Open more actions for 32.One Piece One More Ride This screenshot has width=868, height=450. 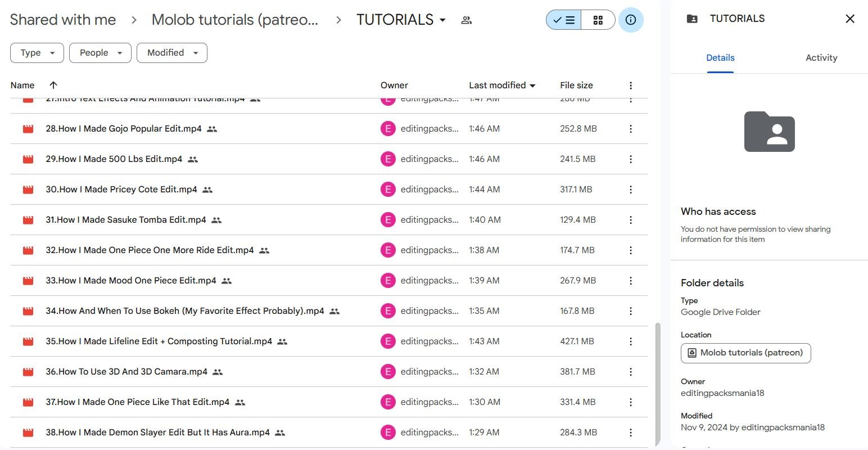click(x=631, y=250)
